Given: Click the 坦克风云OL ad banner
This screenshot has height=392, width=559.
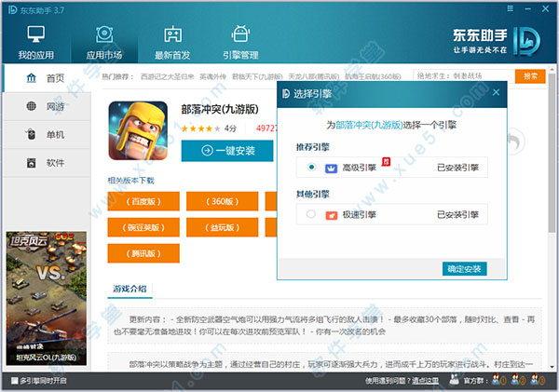Looking at the screenshot, I should tap(47, 298).
